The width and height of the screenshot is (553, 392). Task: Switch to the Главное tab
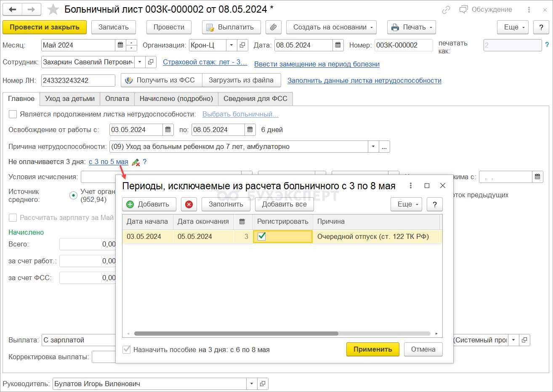(21, 99)
